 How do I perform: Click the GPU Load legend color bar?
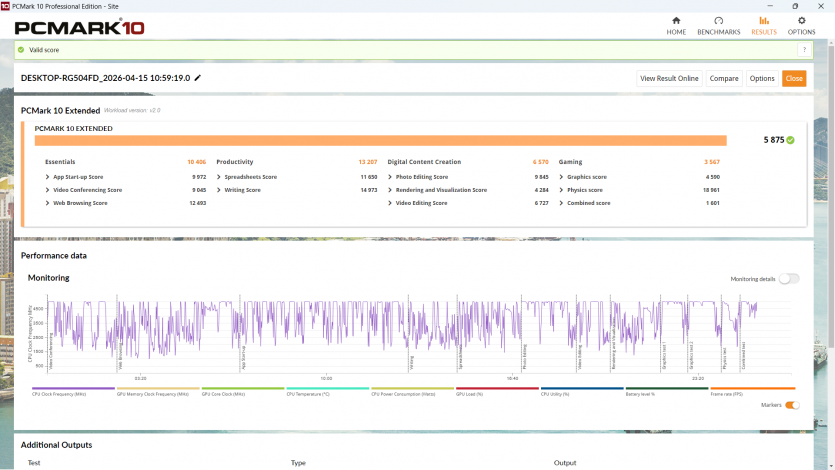tap(497, 389)
